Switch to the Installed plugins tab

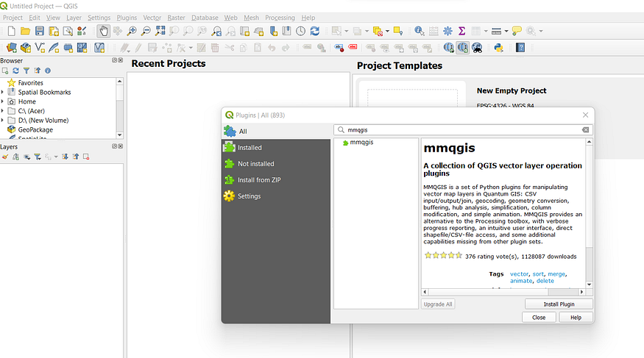click(276, 148)
